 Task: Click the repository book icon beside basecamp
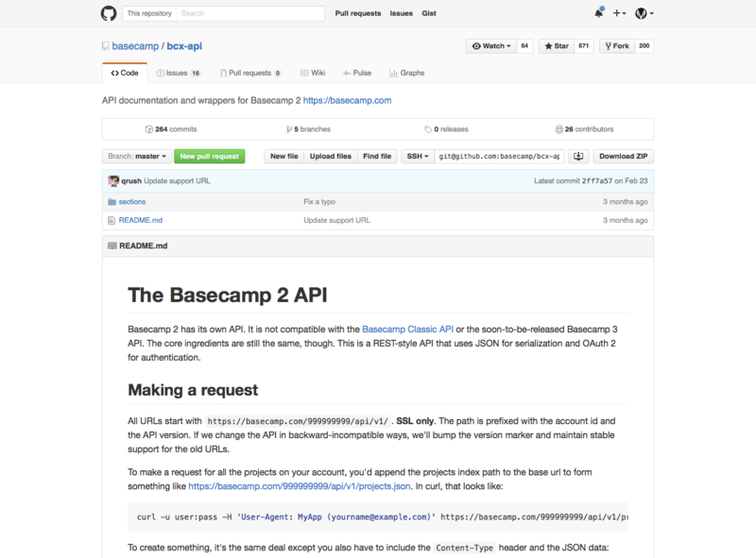click(x=105, y=46)
